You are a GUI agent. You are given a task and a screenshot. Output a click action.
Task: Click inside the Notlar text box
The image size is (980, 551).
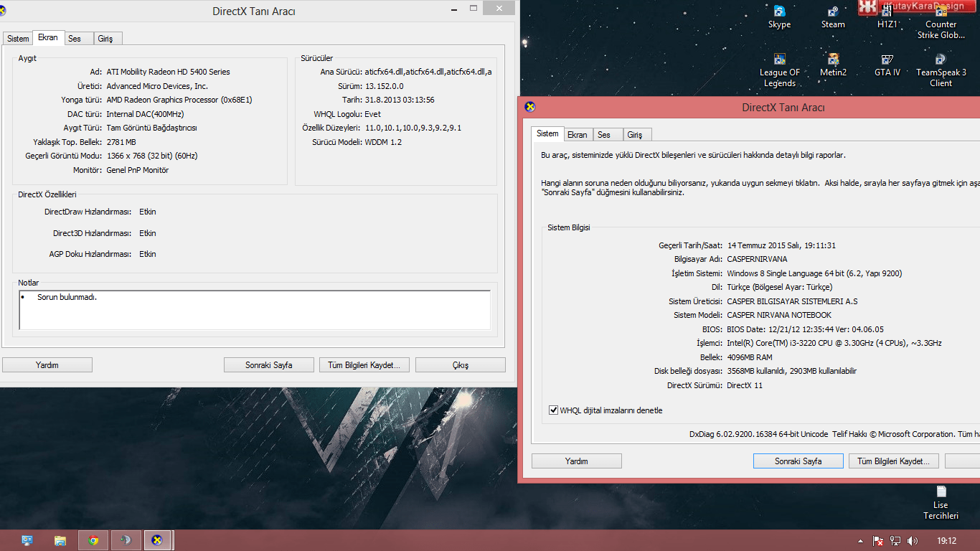coord(255,310)
